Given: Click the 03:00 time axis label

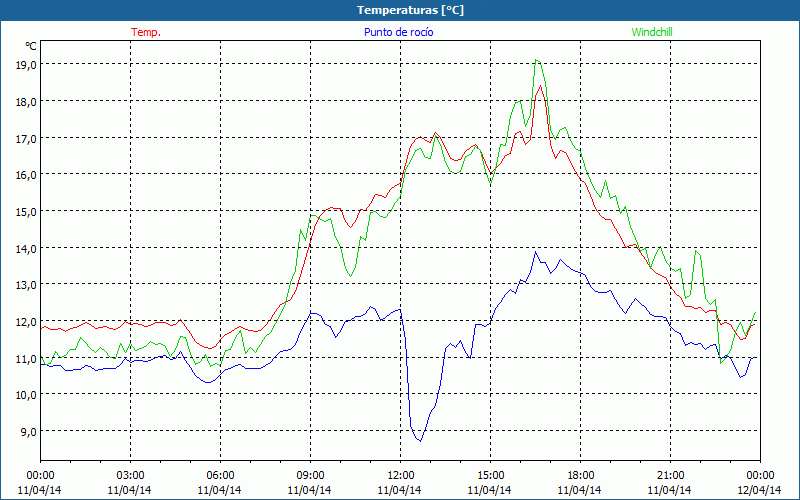Looking at the screenshot, I should pos(130,475).
